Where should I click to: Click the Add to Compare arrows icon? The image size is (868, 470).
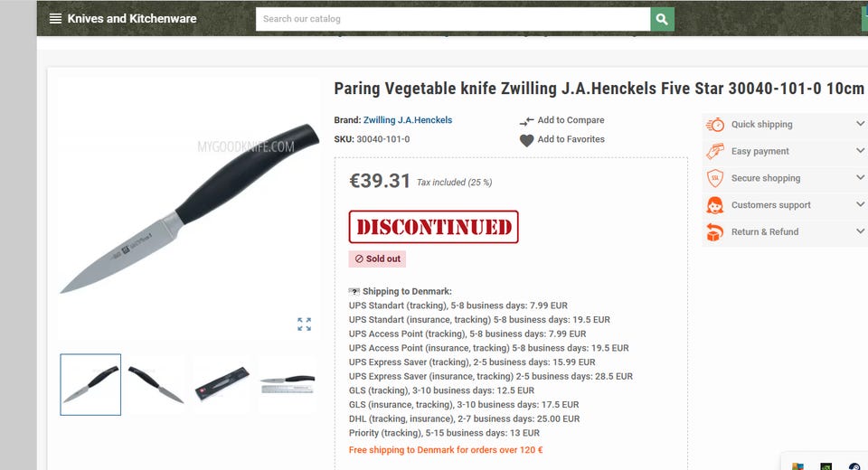pyautogui.click(x=526, y=121)
